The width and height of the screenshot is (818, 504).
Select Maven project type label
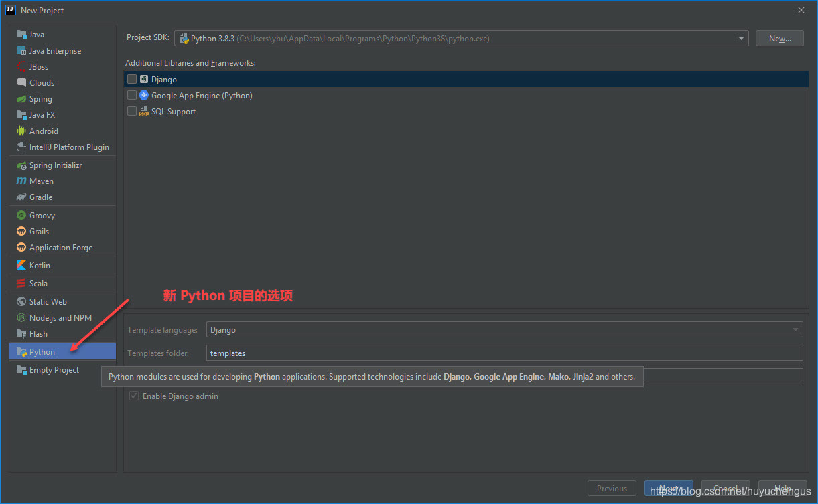click(42, 181)
